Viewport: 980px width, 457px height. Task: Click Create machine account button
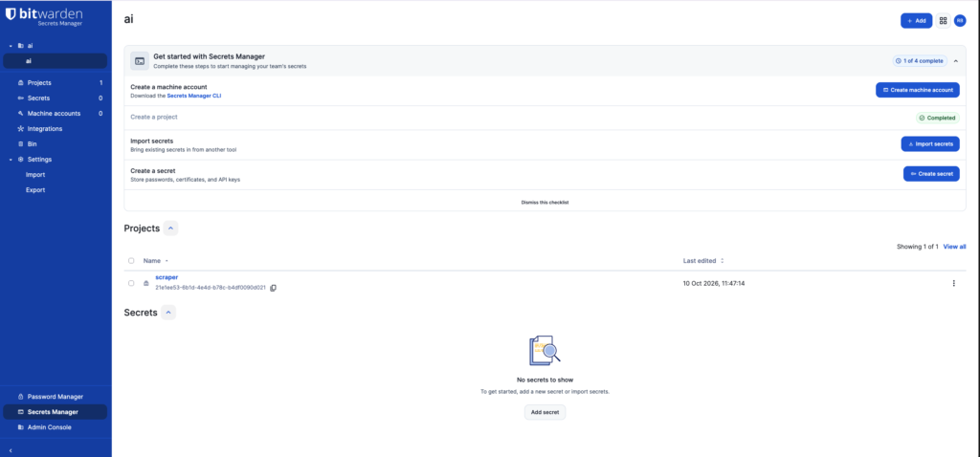coord(918,90)
